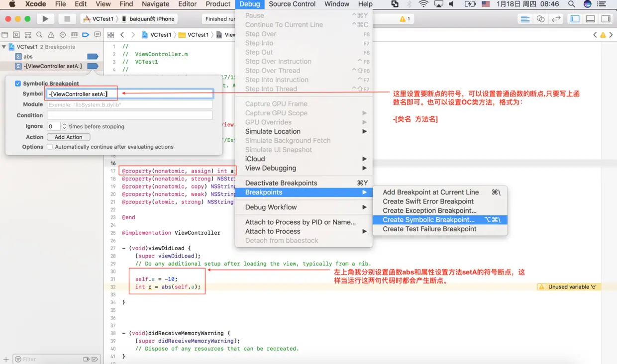Select Create Symbolic Breakpoint… menu item
This screenshot has width=617, height=364.
[440, 220]
